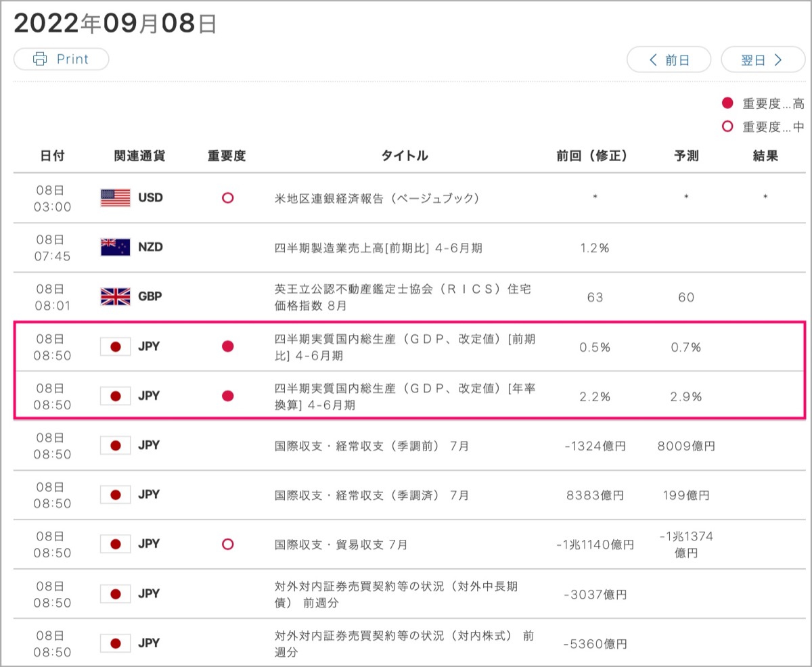Click Japan flag in 貿易収支 row
The height and width of the screenshot is (667, 812).
tap(116, 544)
